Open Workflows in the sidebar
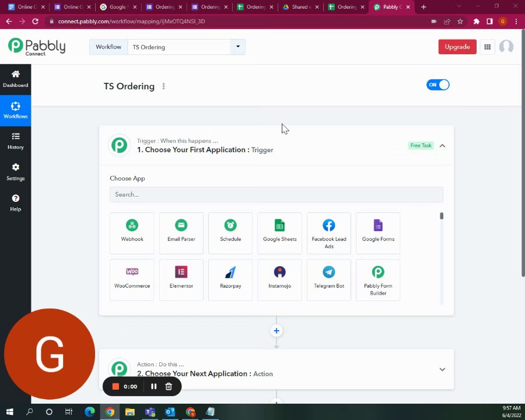This screenshot has height=420, width=525. (15, 110)
